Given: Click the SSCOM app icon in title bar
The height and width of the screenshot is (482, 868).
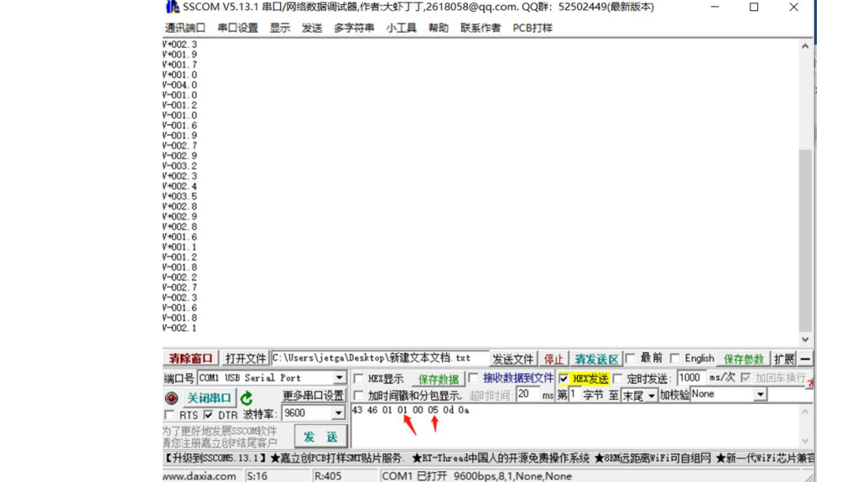Looking at the screenshot, I should click(173, 8).
